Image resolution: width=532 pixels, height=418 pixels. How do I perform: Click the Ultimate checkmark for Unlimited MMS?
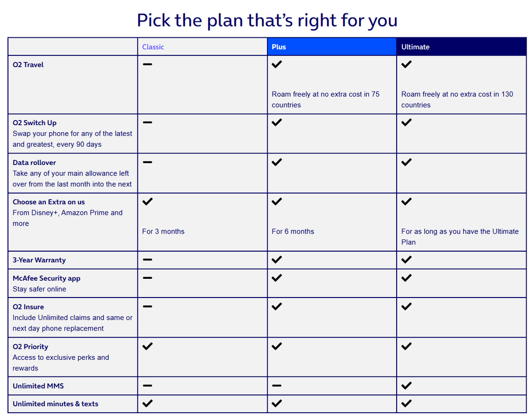(406, 385)
